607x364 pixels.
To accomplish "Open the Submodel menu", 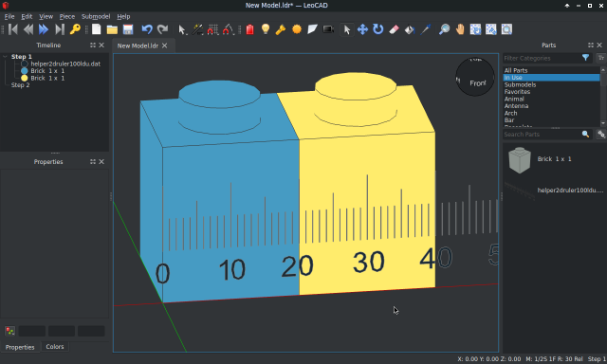I will [96, 17].
